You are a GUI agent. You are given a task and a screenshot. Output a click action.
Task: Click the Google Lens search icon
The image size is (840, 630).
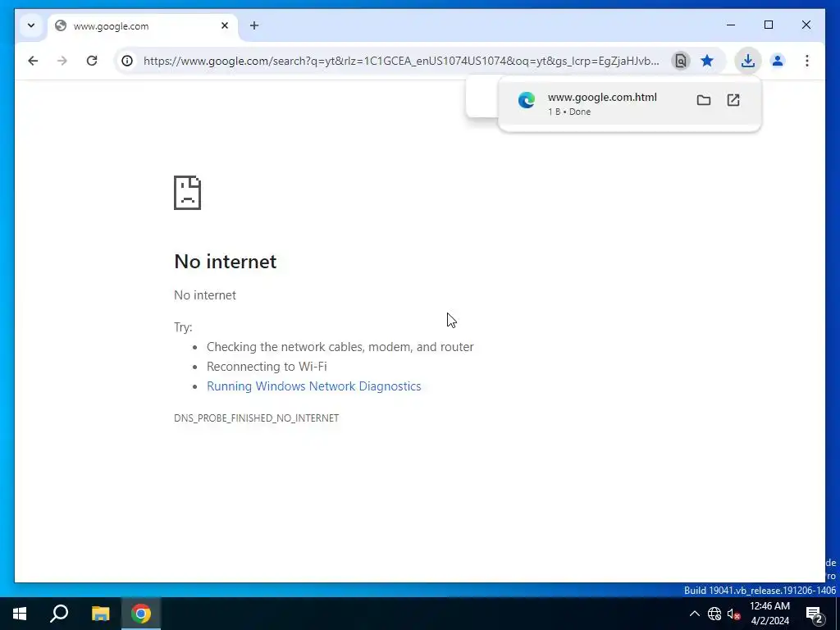pos(680,61)
